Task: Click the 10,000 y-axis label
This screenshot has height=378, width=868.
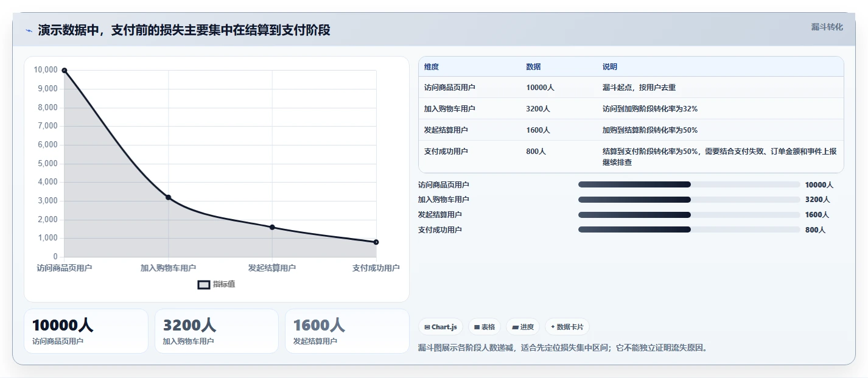Action: pyautogui.click(x=46, y=70)
